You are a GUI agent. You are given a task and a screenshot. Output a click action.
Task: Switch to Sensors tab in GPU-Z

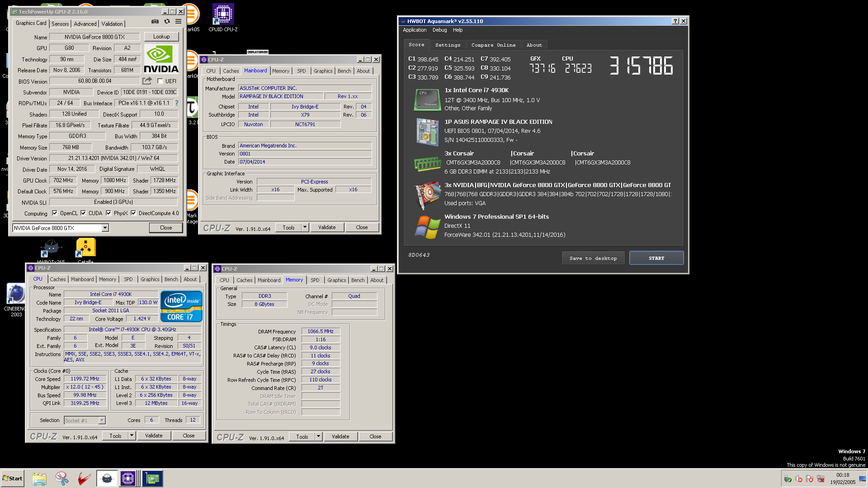pos(60,24)
